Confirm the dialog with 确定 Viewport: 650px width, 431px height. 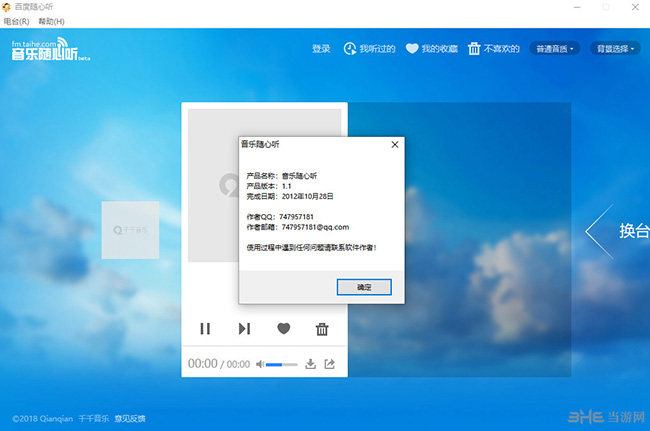[x=364, y=287]
